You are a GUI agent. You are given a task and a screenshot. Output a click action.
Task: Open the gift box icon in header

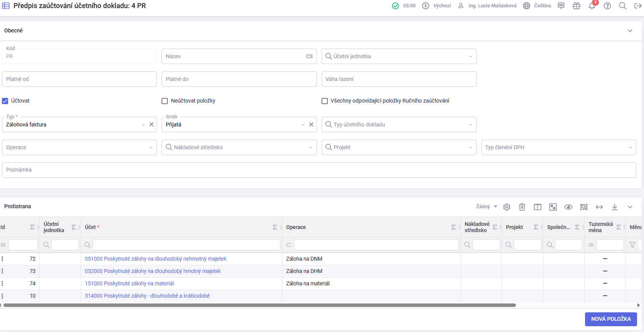(577, 6)
